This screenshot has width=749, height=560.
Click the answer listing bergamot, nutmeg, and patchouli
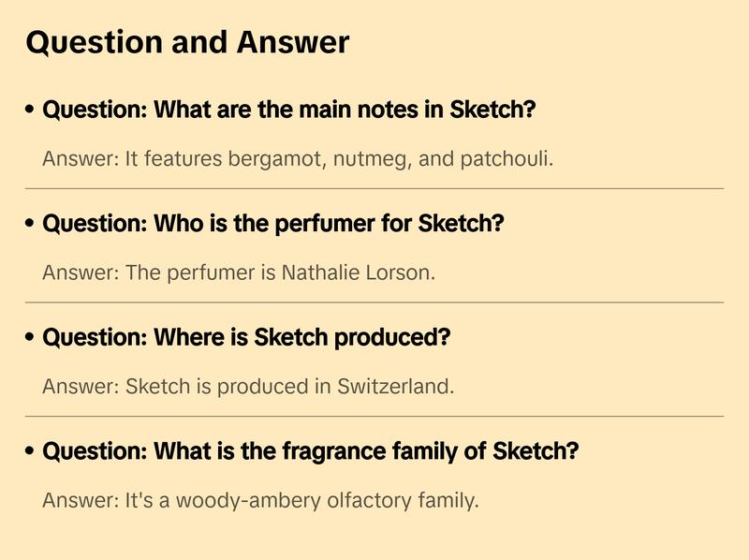point(298,158)
